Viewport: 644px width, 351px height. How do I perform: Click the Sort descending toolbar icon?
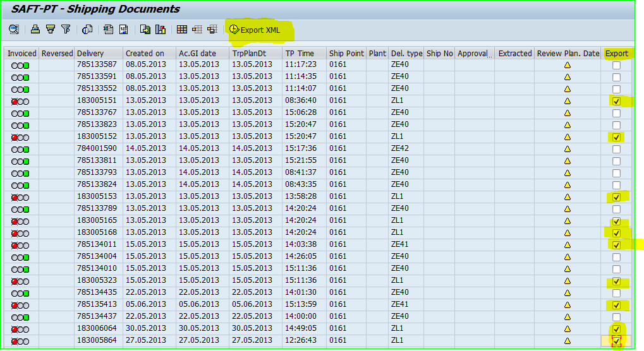[x=51, y=29]
